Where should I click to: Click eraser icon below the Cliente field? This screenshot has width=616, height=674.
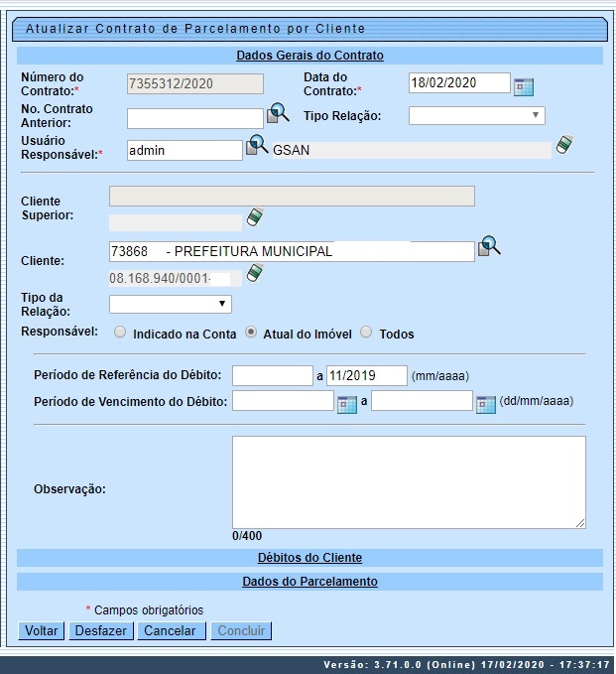[x=255, y=273]
